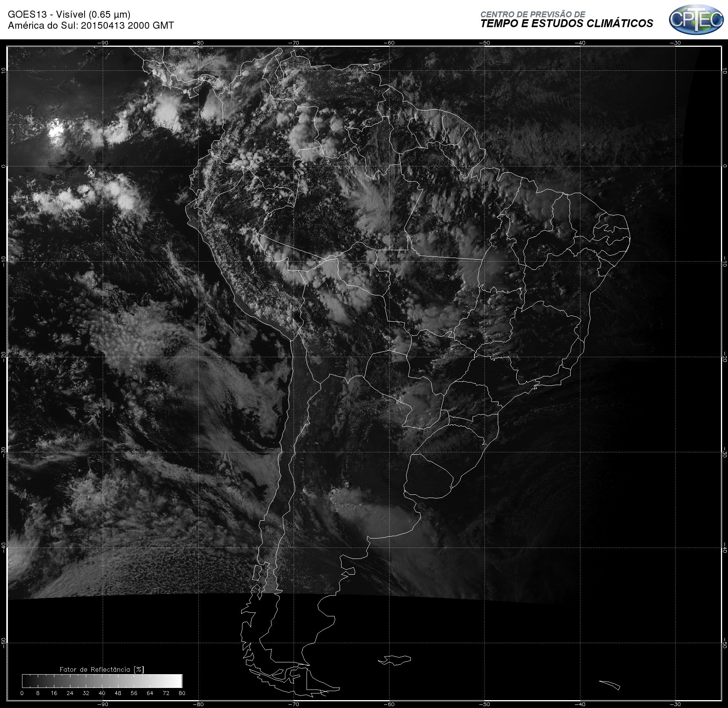This screenshot has width=728, height=708.
Task: Click the CPTEC globe logo
Action: point(696,19)
